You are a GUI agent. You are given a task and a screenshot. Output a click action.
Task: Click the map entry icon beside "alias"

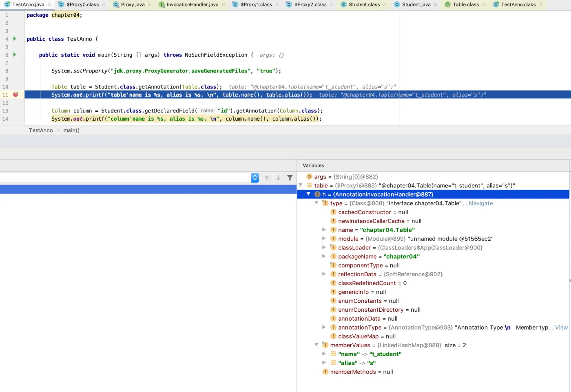[333, 363]
